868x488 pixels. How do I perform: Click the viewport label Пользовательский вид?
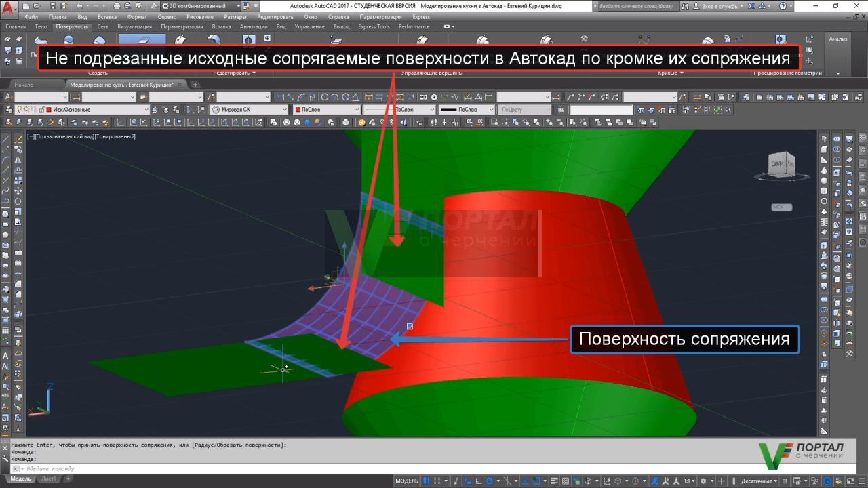coord(64,136)
